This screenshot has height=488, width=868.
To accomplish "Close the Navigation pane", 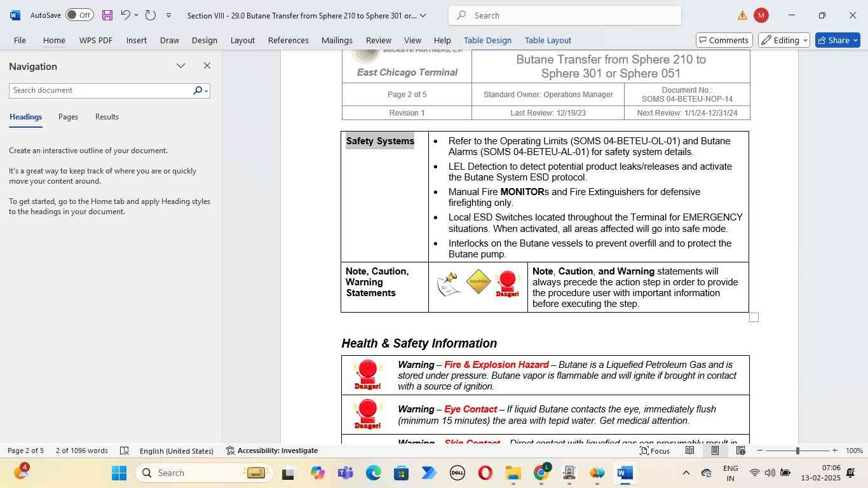I will coord(207,66).
